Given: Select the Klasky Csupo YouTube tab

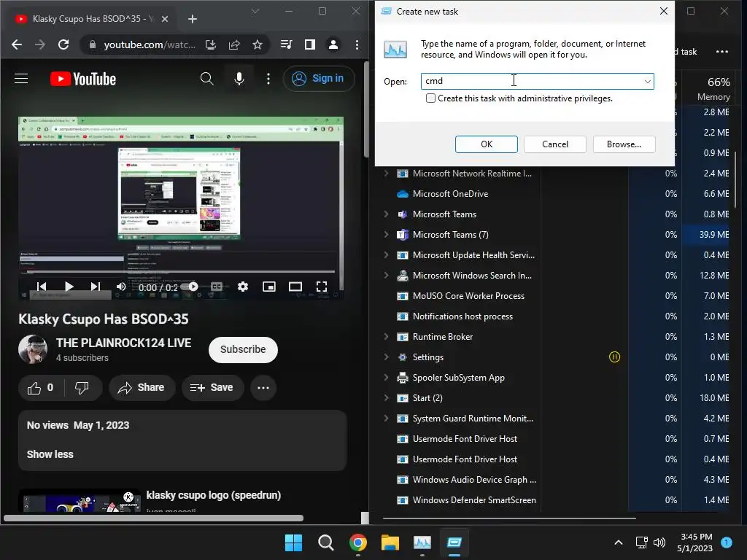Looking at the screenshot, I should tap(90, 19).
